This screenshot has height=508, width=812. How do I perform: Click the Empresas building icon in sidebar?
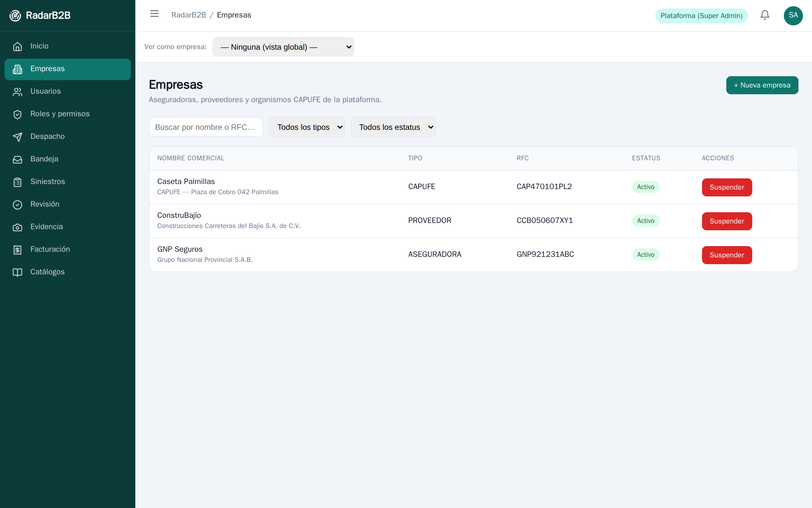coord(17,69)
